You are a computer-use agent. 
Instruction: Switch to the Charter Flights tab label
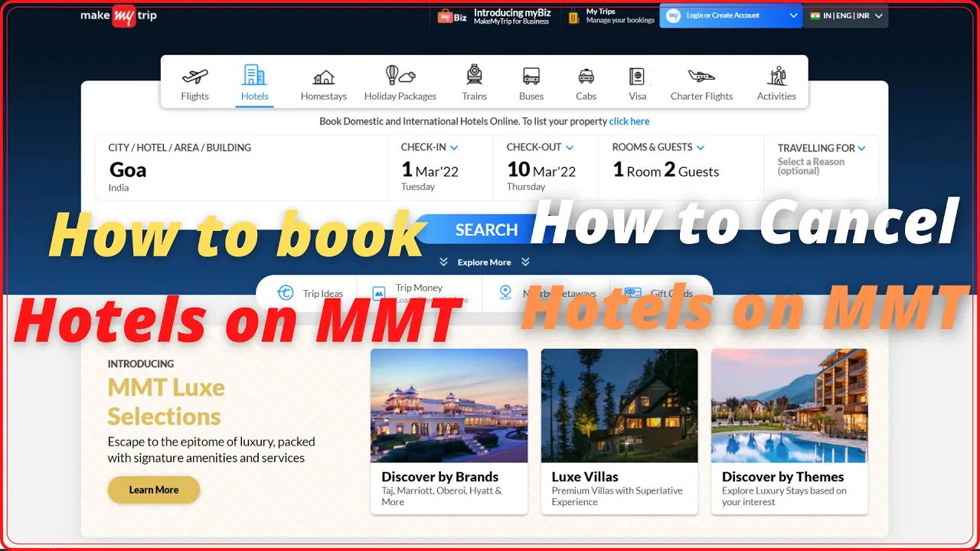pos(701,96)
